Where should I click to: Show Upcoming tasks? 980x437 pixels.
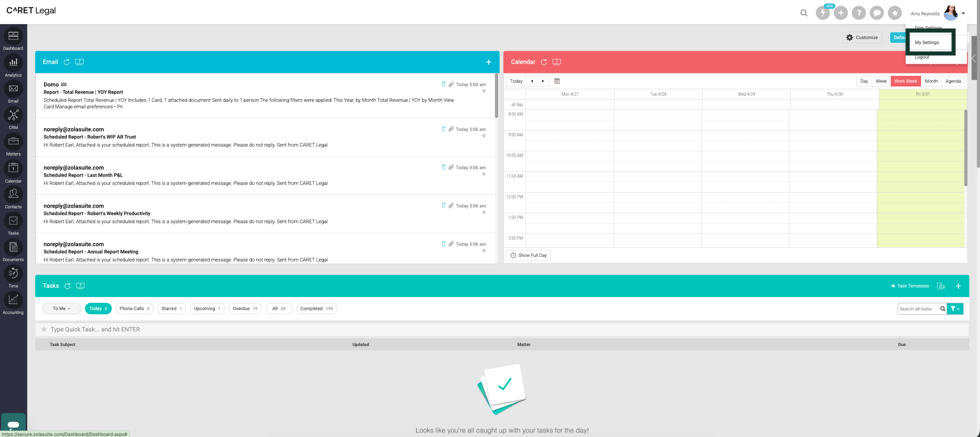pos(207,308)
